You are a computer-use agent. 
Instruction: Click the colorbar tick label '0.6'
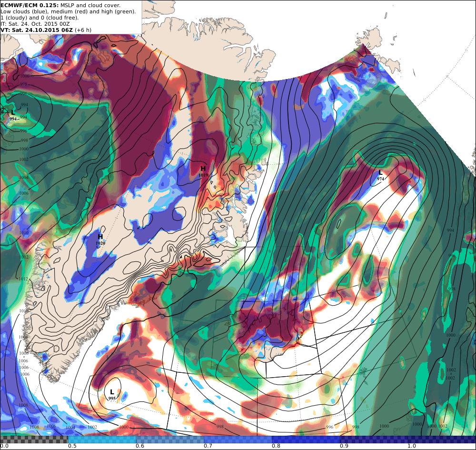tap(140, 446)
